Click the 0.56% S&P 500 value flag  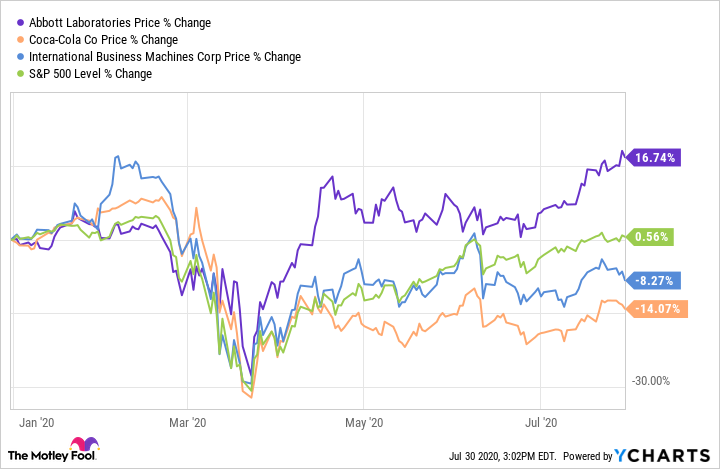pyautogui.click(x=656, y=237)
